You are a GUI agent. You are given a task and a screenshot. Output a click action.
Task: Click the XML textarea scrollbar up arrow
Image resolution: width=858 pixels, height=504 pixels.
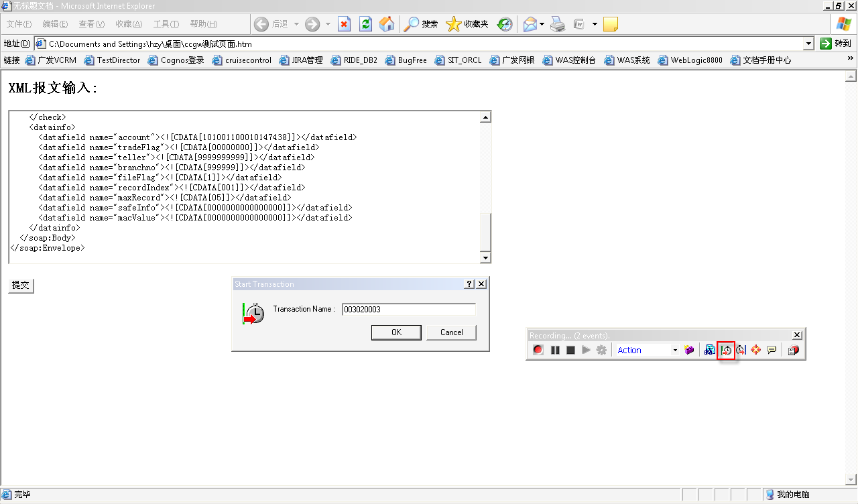click(486, 117)
